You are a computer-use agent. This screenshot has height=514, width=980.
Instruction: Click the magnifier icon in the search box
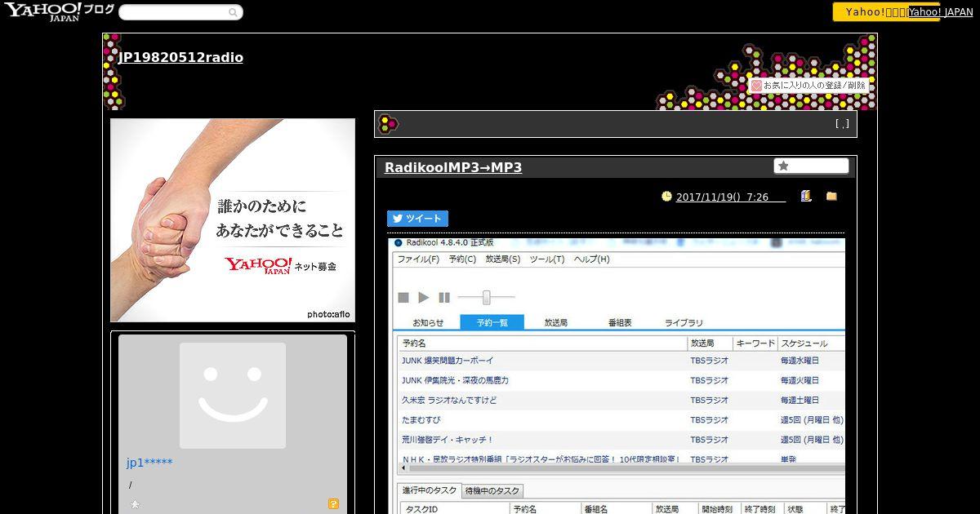pos(233,12)
